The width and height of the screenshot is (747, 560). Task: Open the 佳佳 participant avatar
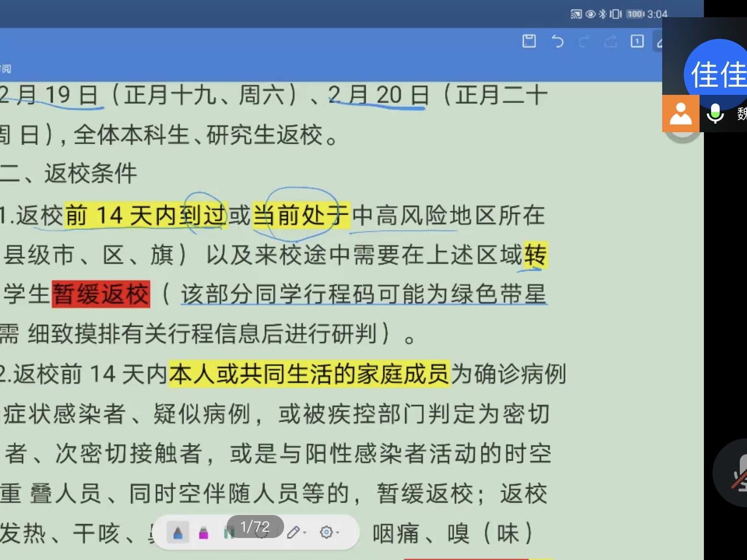coord(717,74)
